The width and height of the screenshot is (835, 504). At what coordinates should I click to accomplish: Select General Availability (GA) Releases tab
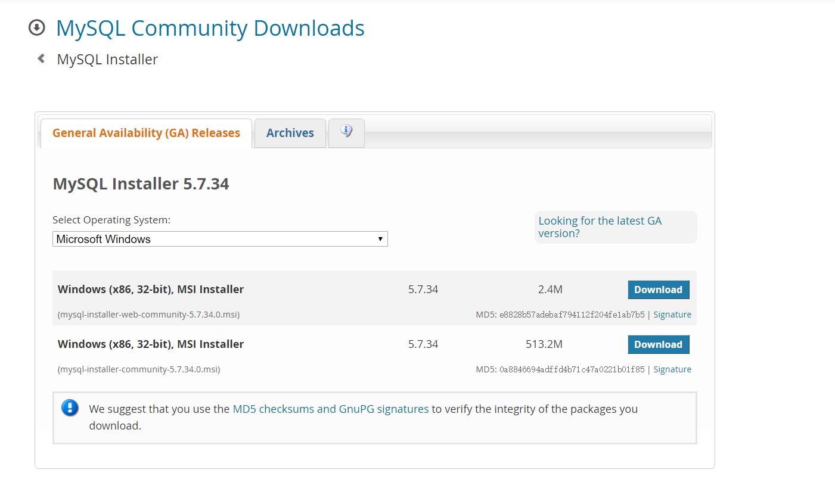[146, 133]
